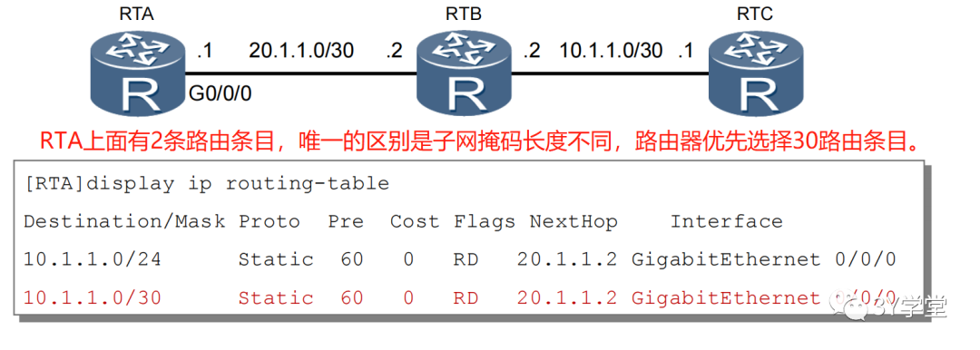Select the red "10.1.1.0/30" destination table entry
980x350 pixels.
[x=93, y=298]
